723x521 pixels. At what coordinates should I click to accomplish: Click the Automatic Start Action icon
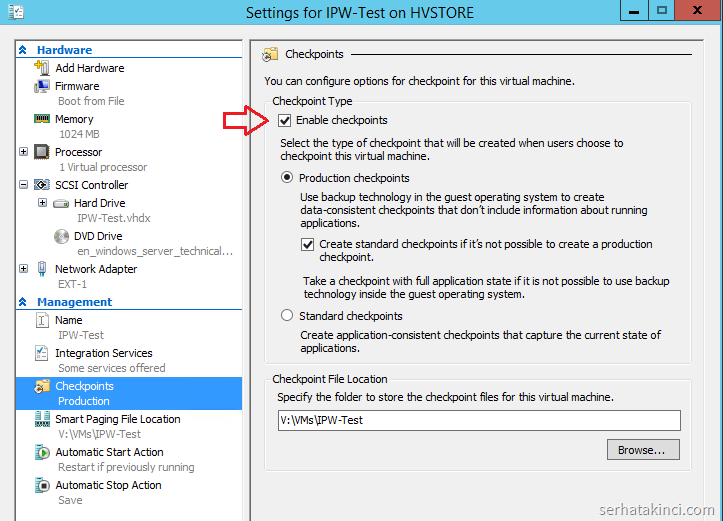point(42,452)
